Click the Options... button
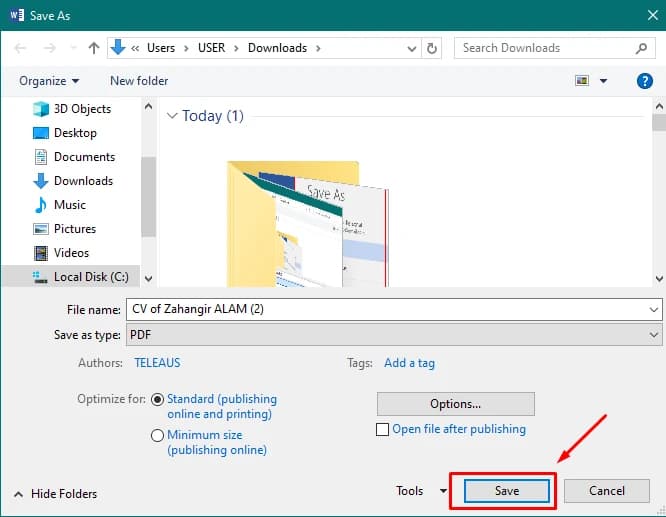Viewport: 666px width, 517px height. point(455,404)
